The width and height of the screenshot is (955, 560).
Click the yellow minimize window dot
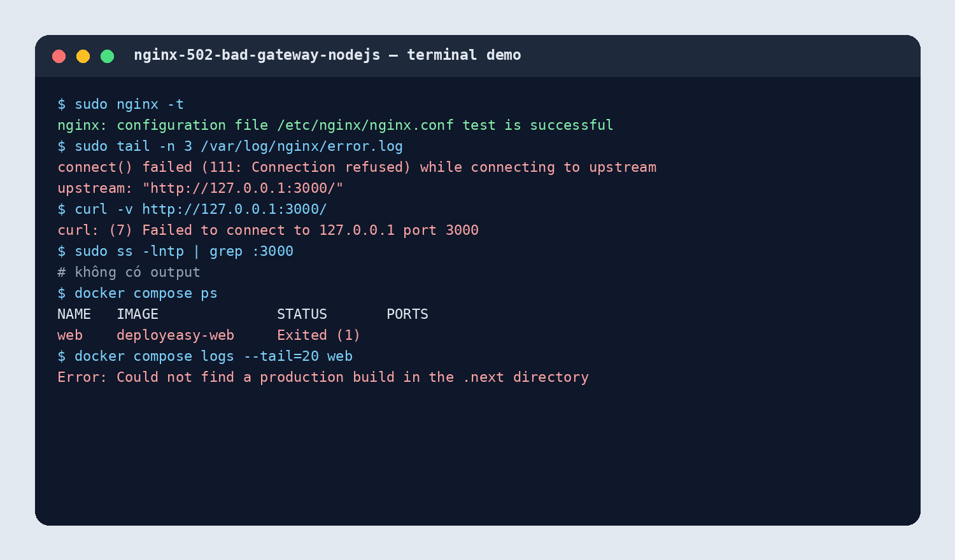click(x=83, y=56)
